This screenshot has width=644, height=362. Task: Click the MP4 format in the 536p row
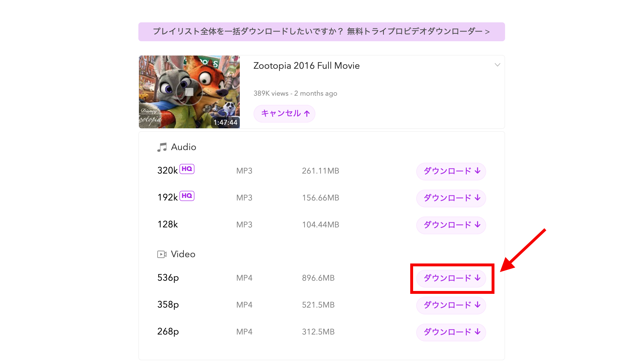pyautogui.click(x=244, y=278)
